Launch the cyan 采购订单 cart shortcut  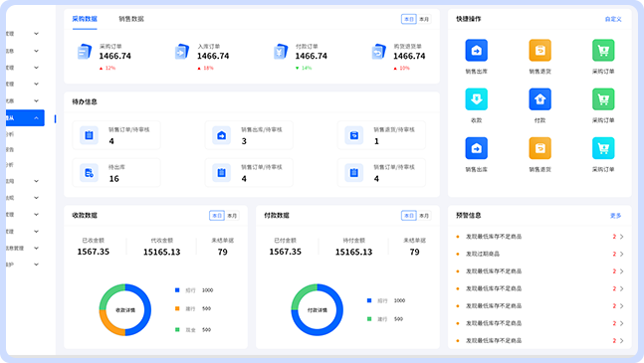point(603,148)
